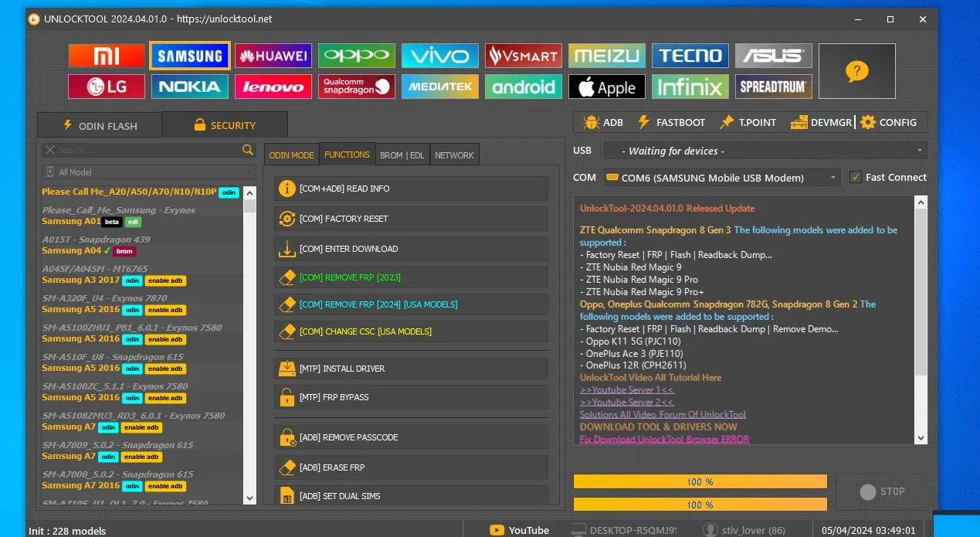Select the Tecno brand logo

pos(690,56)
